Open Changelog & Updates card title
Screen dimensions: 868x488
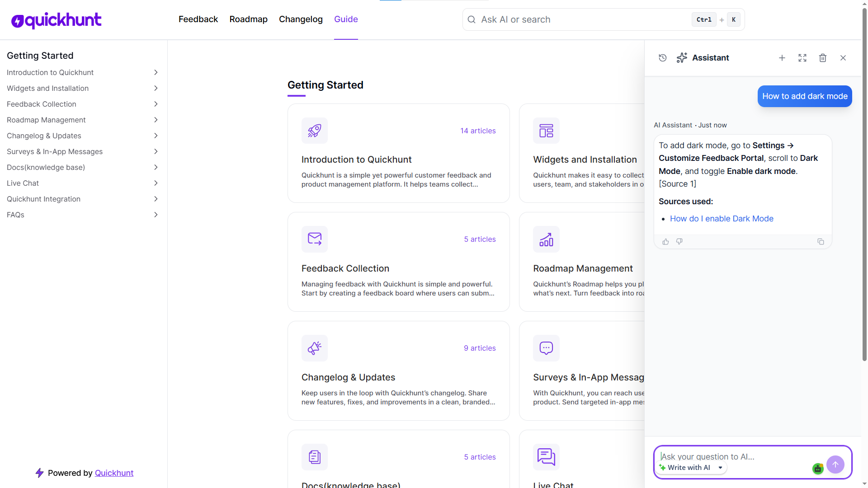tap(348, 377)
